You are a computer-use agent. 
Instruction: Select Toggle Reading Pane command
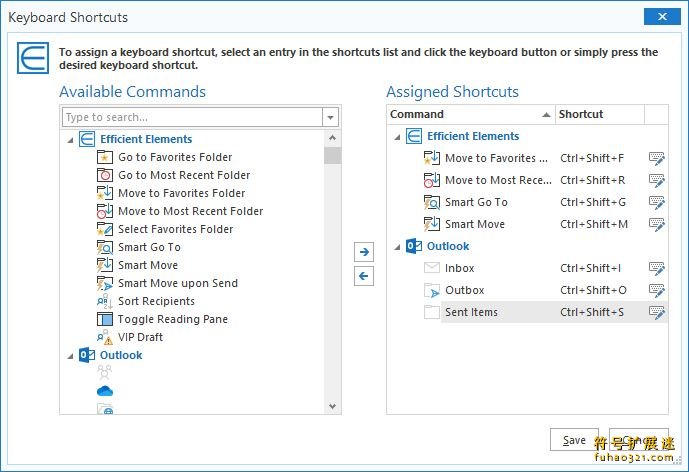click(x=173, y=319)
